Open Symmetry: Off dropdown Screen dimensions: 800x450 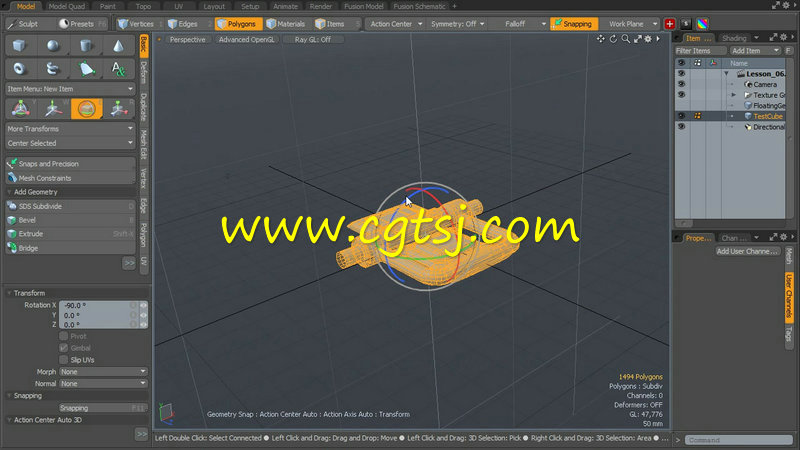click(457, 23)
